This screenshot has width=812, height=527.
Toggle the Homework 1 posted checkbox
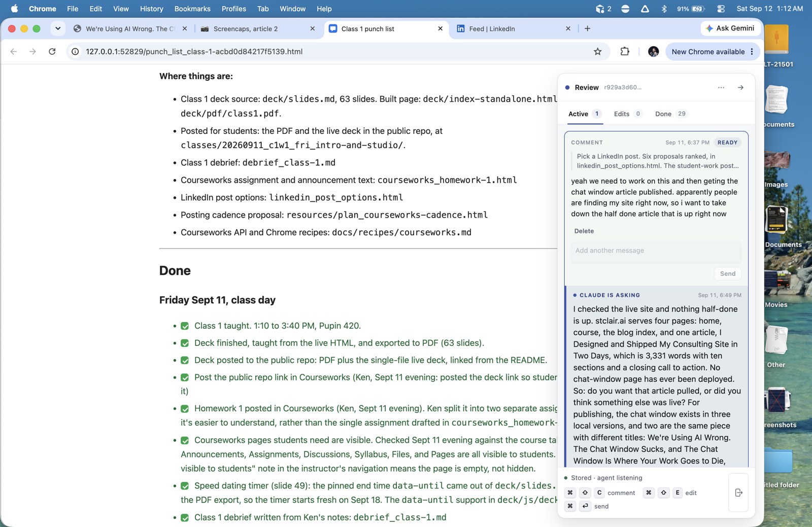click(185, 409)
